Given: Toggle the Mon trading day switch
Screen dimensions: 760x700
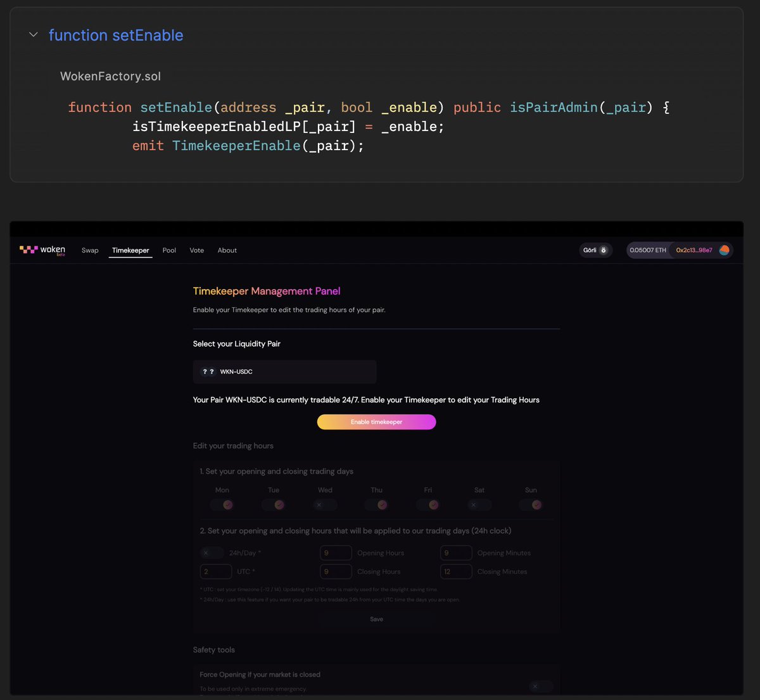Looking at the screenshot, I should point(222,505).
